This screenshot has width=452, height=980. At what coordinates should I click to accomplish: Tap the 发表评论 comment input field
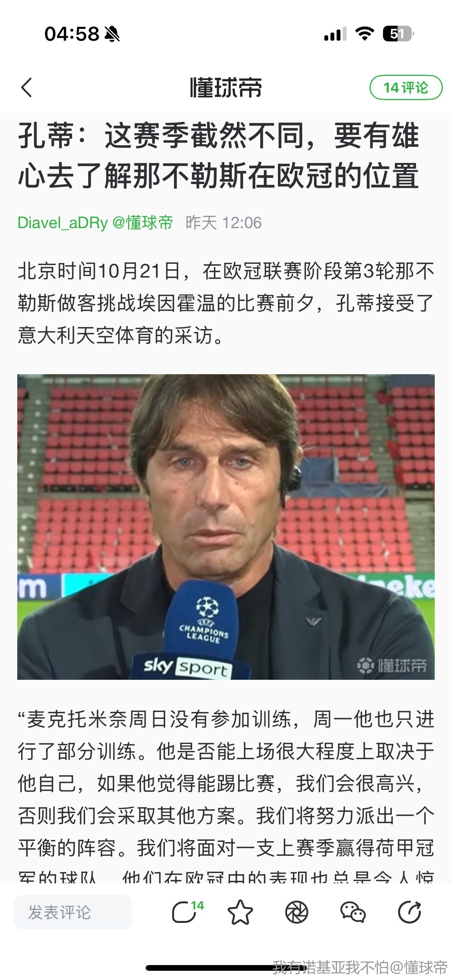click(73, 912)
